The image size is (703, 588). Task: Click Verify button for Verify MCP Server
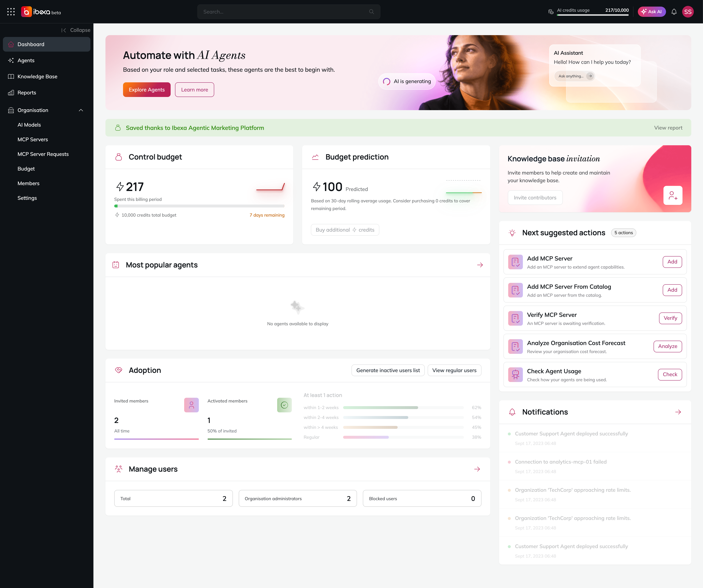pos(670,318)
